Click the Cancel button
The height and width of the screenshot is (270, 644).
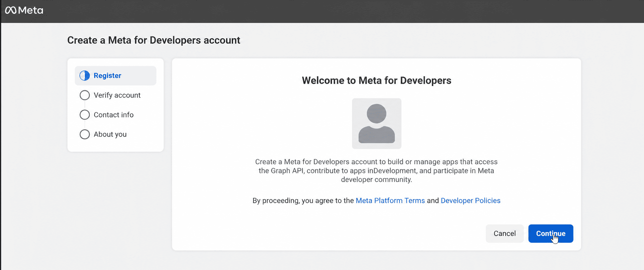505,233
